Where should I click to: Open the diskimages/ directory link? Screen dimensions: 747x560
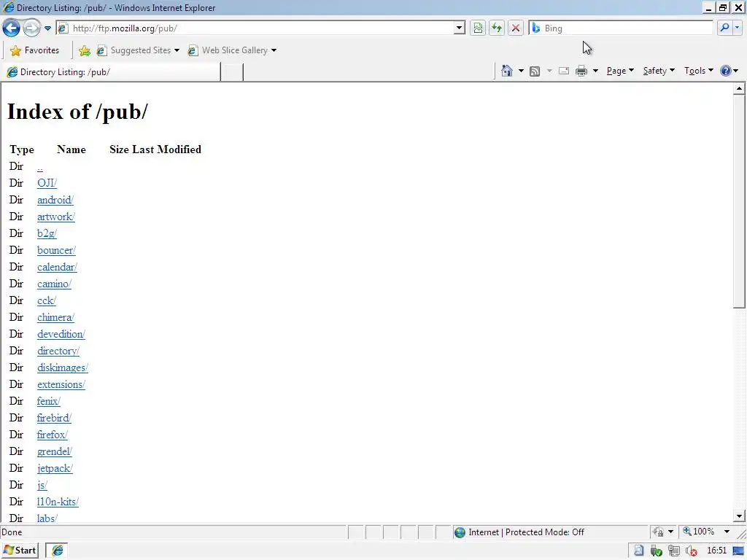[x=63, y=367]
